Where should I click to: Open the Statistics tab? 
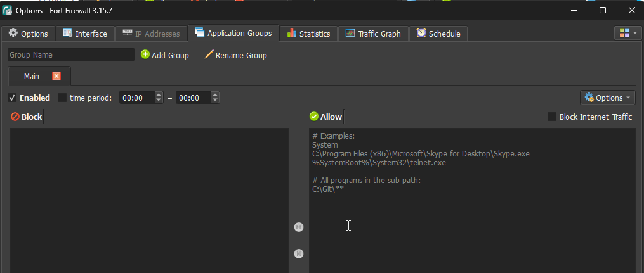point(308,34)
